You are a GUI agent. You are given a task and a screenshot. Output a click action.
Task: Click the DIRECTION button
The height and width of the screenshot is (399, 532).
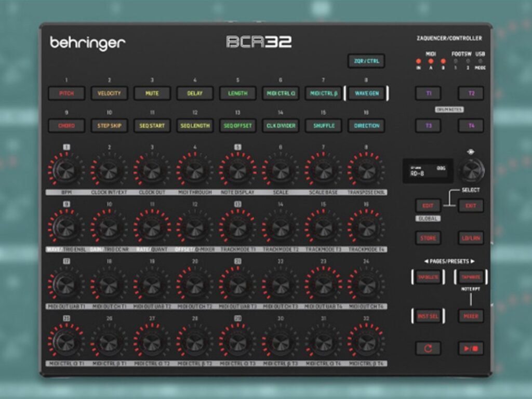(x=366, y=126)
